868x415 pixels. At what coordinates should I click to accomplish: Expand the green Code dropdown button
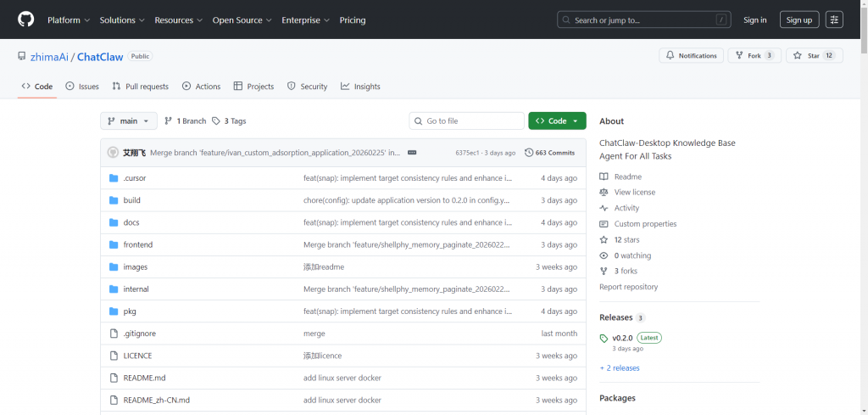557,121
